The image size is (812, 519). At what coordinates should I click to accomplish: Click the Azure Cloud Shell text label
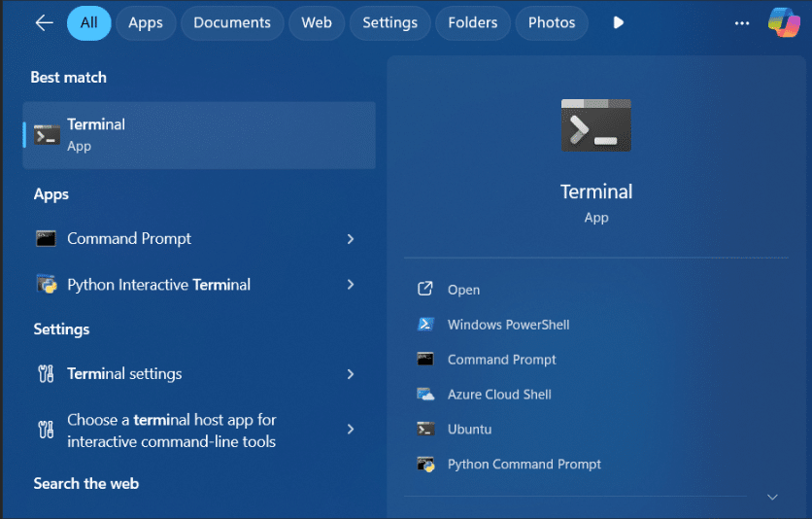(499, 395)
